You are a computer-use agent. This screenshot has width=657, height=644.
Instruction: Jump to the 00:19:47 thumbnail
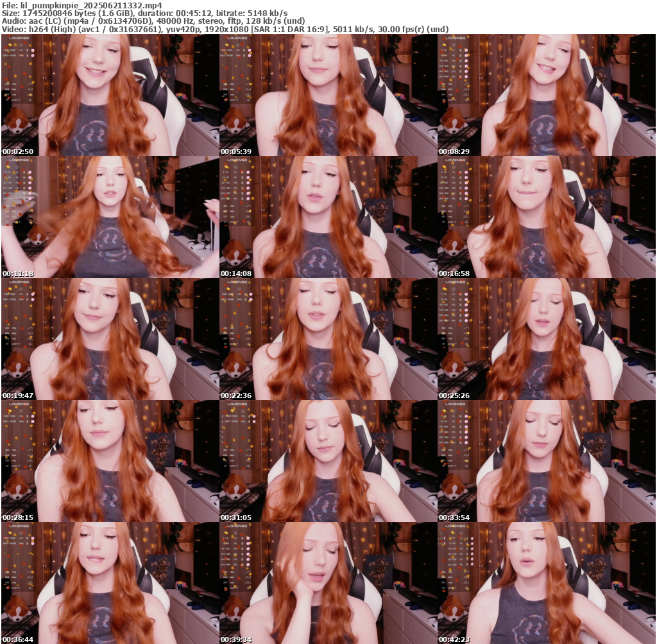(x=110, y=339)
